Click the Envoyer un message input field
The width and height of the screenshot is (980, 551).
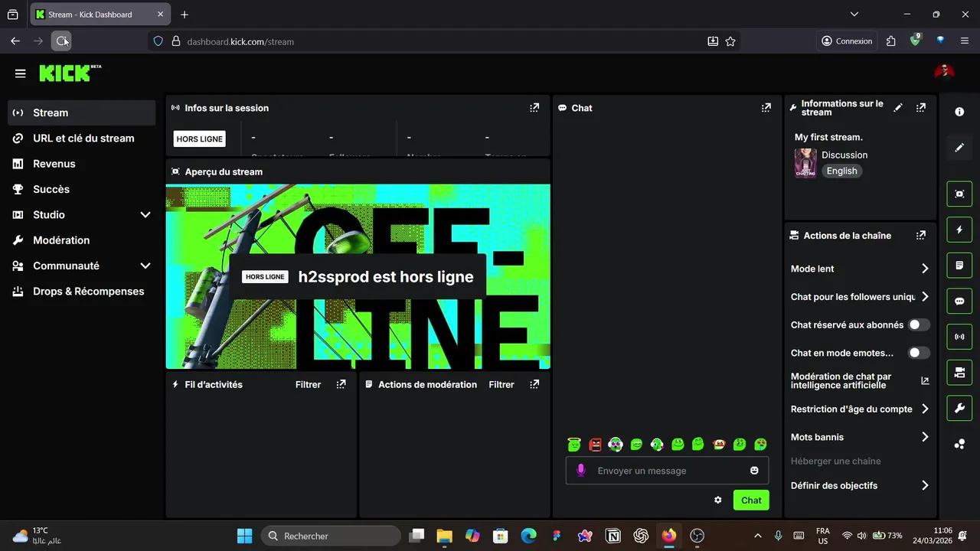click(x=668, y=471)
